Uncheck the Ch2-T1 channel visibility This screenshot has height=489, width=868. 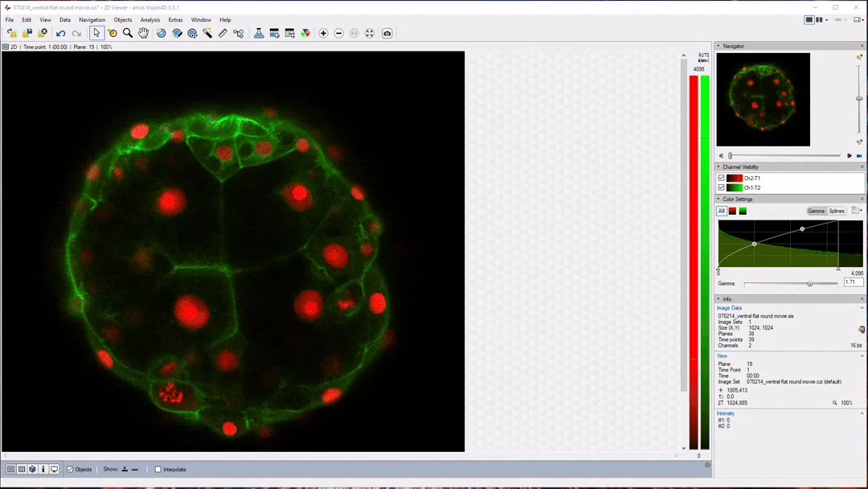pyautogui.click(x=722, y=178)
